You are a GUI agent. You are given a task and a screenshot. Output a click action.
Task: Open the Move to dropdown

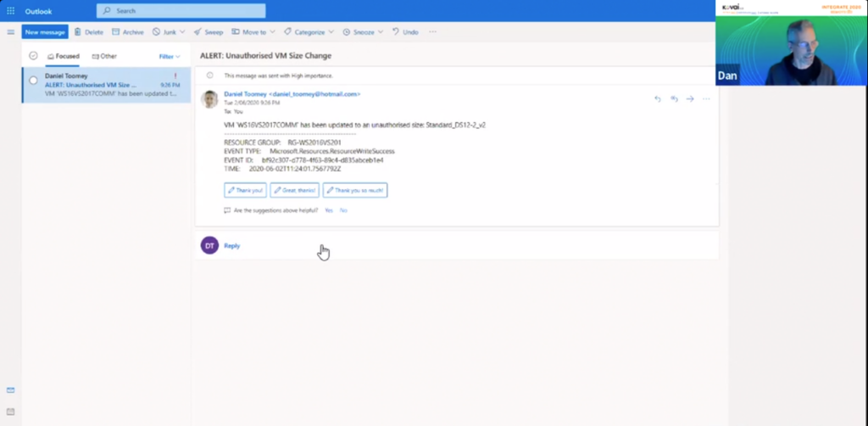click(273, 32)
